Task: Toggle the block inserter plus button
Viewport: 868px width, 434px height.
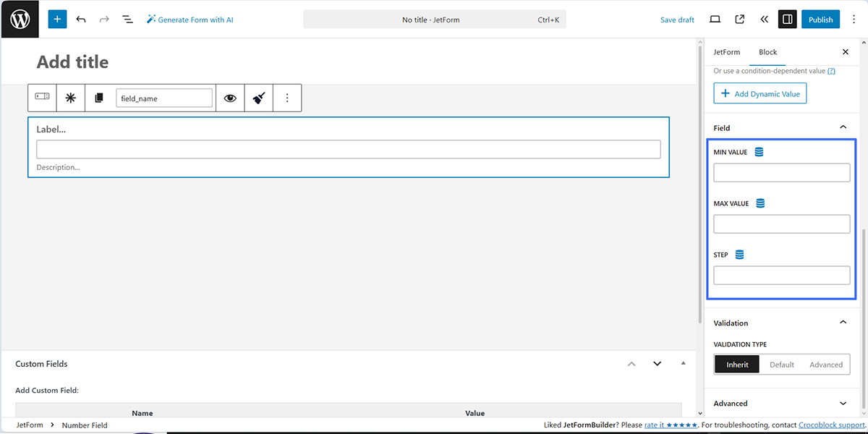Action: [x=57, y=20]
